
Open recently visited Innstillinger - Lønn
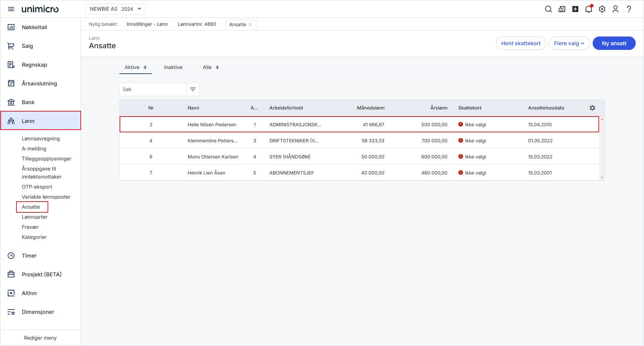point(147,24)
